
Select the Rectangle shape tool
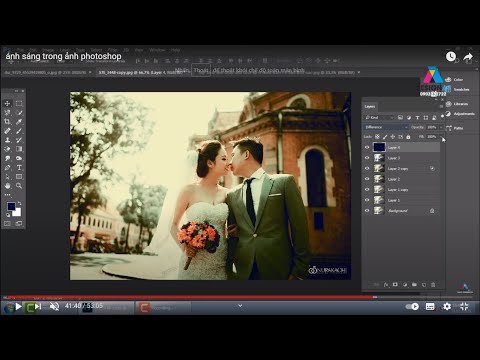[19, 177]
